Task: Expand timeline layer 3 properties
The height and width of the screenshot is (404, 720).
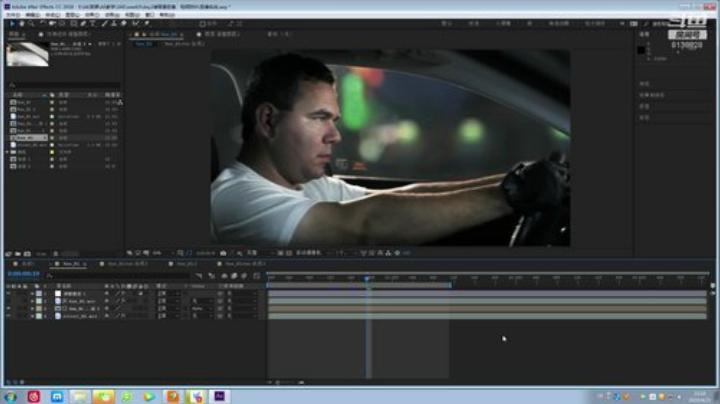Action: tap(32, 309)
